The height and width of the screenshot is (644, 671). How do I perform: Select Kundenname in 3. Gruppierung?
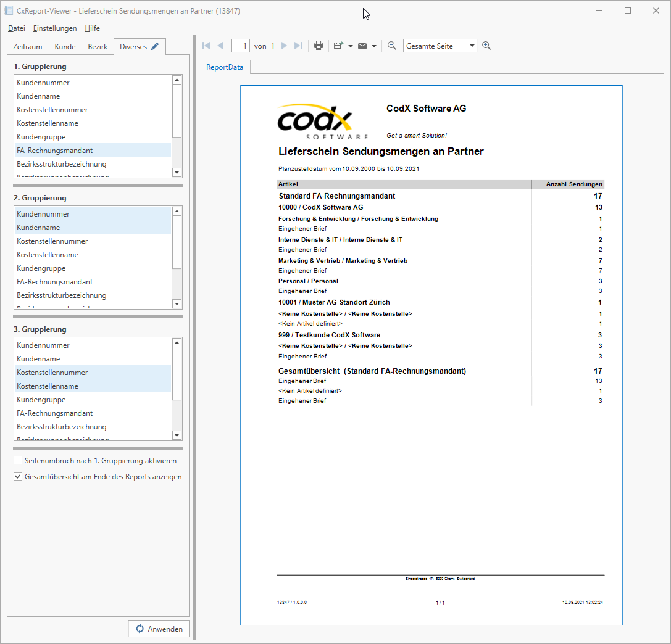93,359
